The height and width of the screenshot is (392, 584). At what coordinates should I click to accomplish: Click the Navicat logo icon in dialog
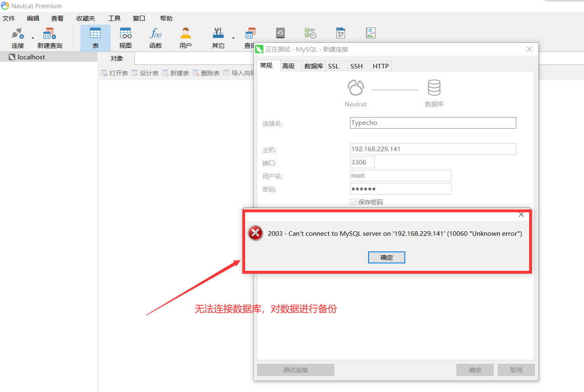click(x=356, y=87)
